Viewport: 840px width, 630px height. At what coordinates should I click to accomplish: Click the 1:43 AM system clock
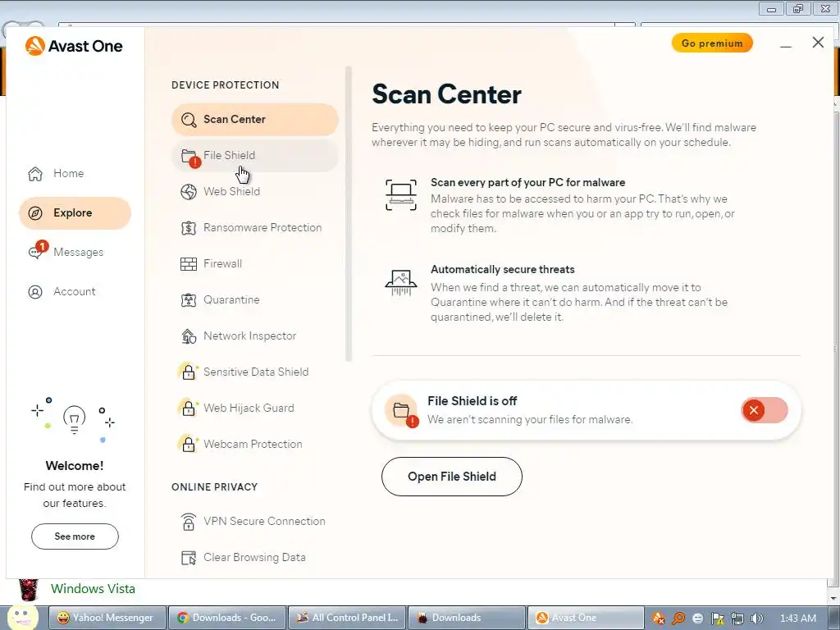click(798, 619)
